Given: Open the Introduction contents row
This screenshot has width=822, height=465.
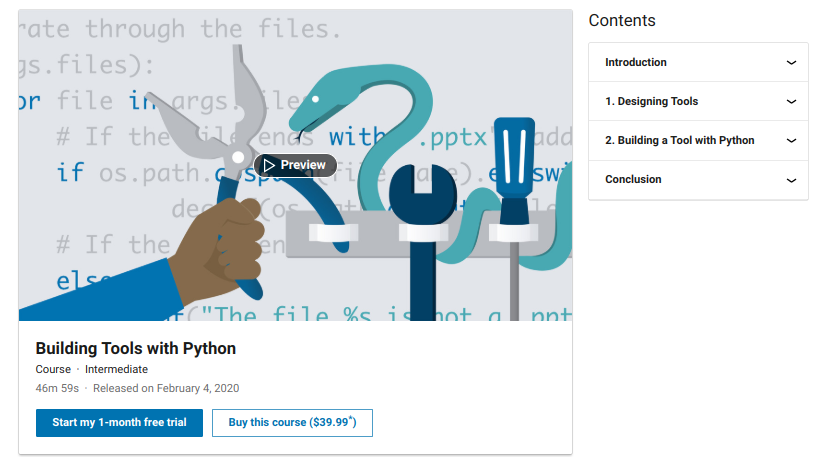Looking at the screenshot, I should 698,62.
